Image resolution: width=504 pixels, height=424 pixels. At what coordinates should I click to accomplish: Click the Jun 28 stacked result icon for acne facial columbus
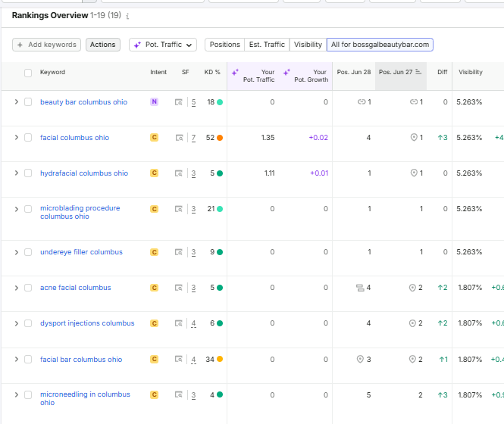360,288
